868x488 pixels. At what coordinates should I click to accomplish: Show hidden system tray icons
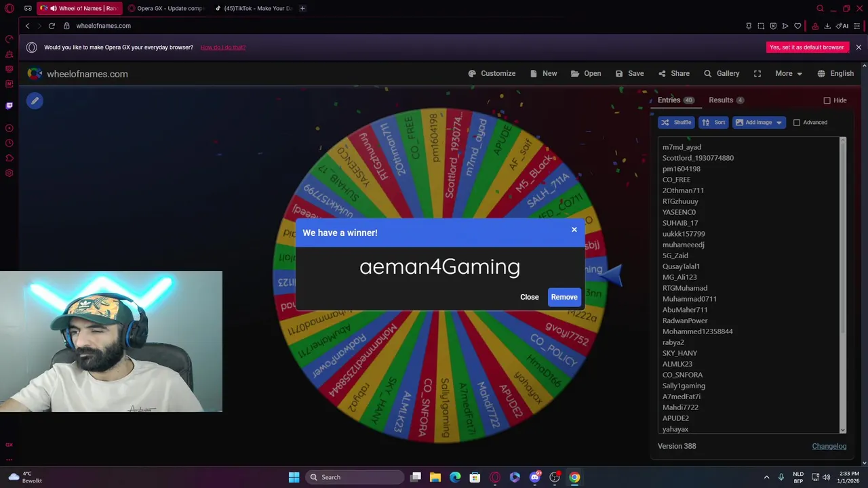pyautogui.click(x=766, y=477)
